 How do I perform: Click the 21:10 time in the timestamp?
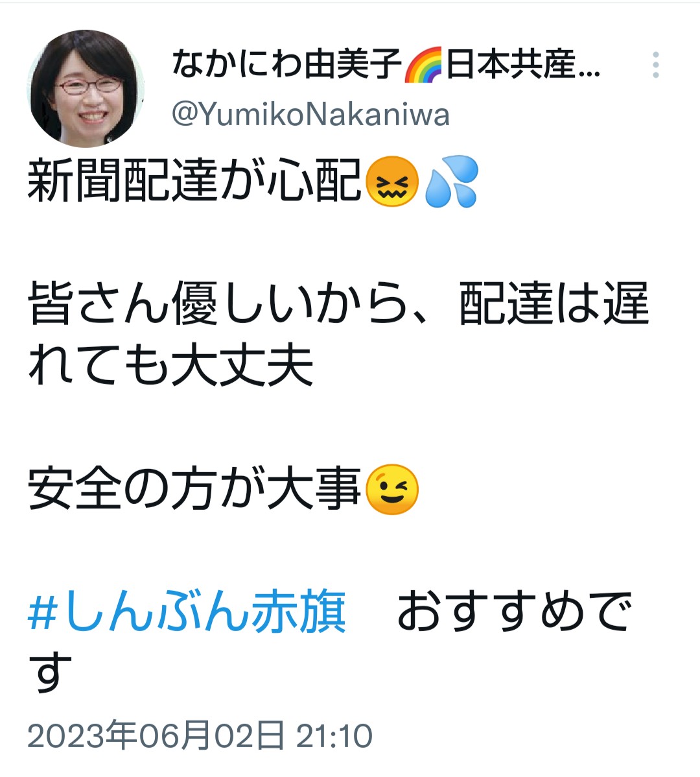pyautogui.click(x=334, y=736)
